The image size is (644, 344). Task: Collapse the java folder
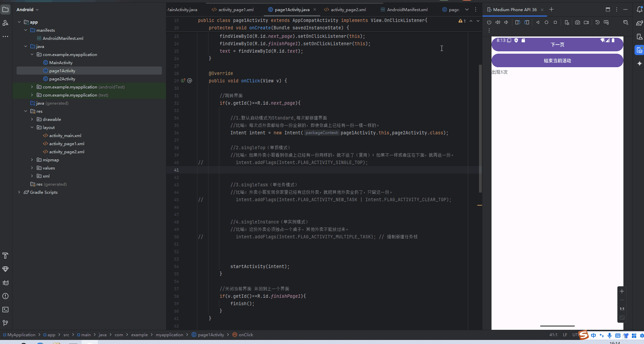click(x=26, y=46)
